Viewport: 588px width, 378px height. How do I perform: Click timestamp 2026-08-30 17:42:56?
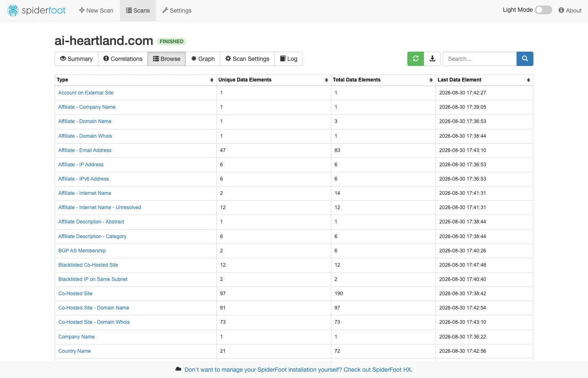point(462,351)
